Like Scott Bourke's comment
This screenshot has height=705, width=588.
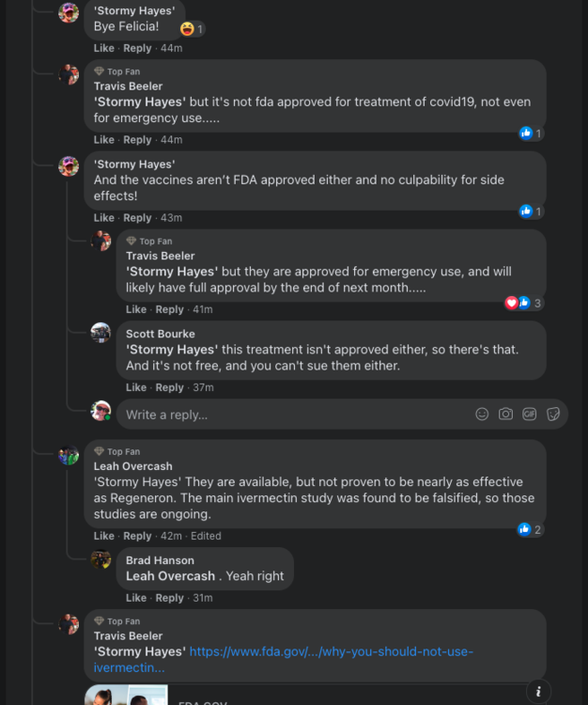(136, 387)
